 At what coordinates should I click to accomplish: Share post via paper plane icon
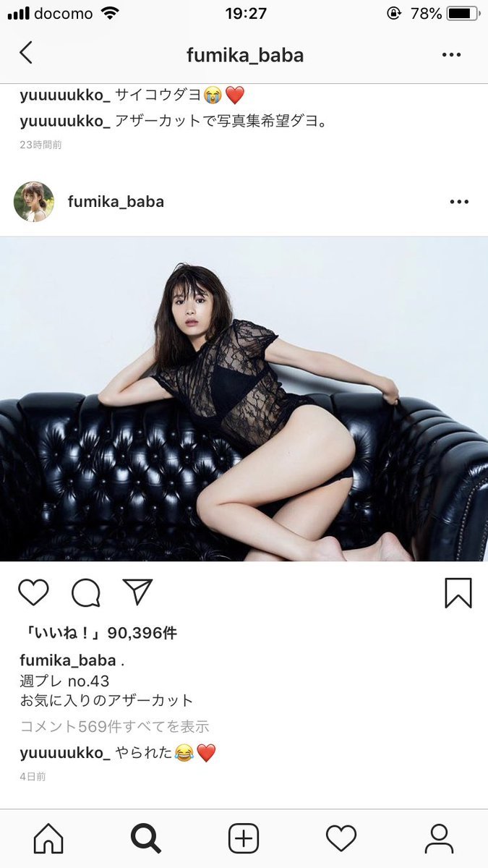[x=137, y=592]
